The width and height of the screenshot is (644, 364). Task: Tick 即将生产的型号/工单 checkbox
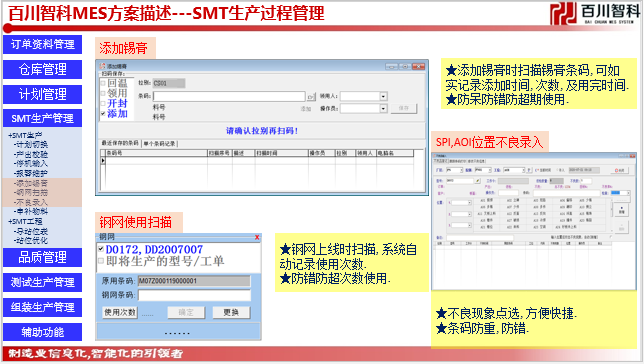(x=101, y=260)
